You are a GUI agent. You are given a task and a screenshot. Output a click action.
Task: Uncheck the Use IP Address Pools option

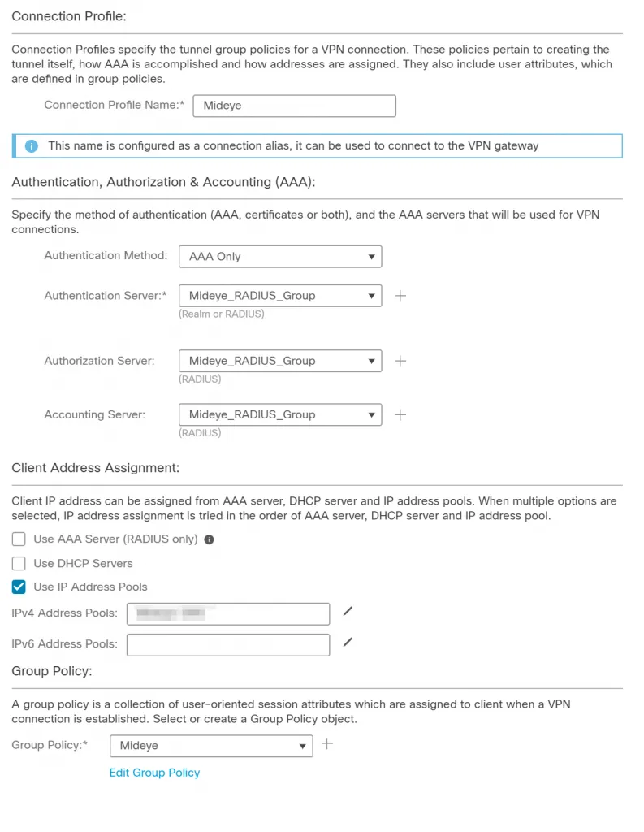pyautogui.click(x=18, y=587)
